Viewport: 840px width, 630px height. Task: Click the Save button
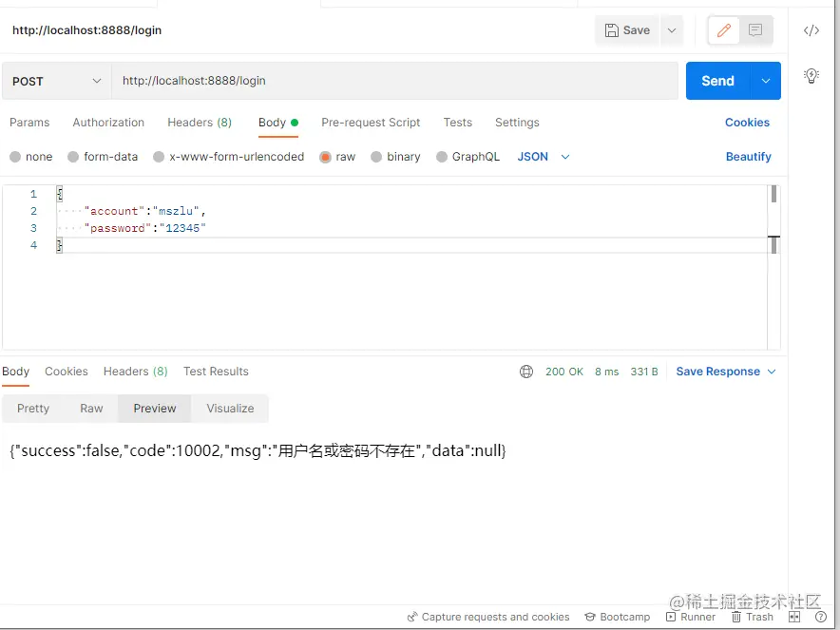tap(627, 30)
